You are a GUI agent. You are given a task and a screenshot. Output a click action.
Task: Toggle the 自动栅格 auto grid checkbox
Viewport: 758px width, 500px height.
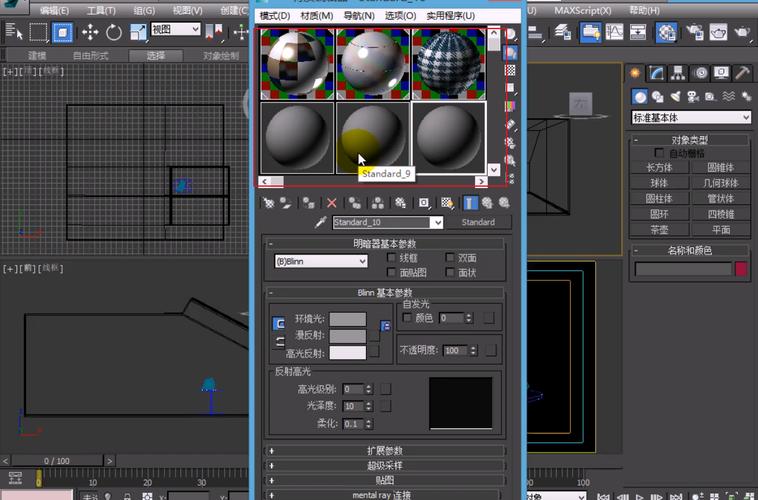click(x=659, y=153)
